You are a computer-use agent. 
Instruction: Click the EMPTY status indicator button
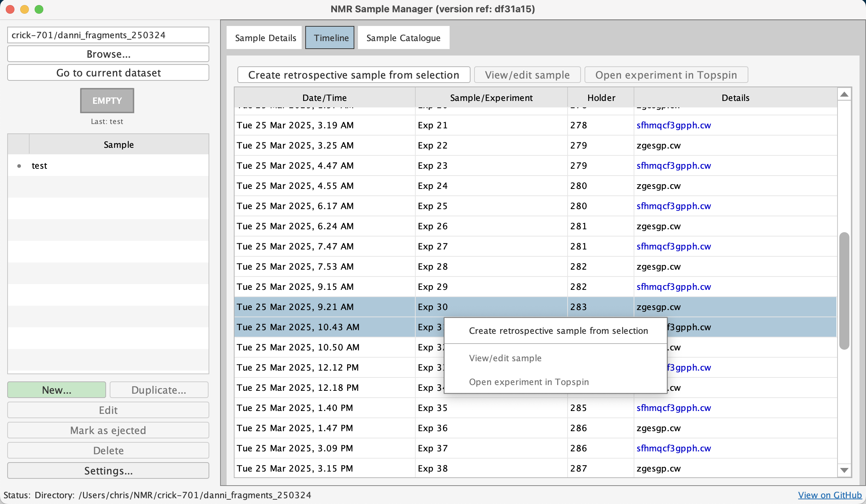click(x=107, y=101)
